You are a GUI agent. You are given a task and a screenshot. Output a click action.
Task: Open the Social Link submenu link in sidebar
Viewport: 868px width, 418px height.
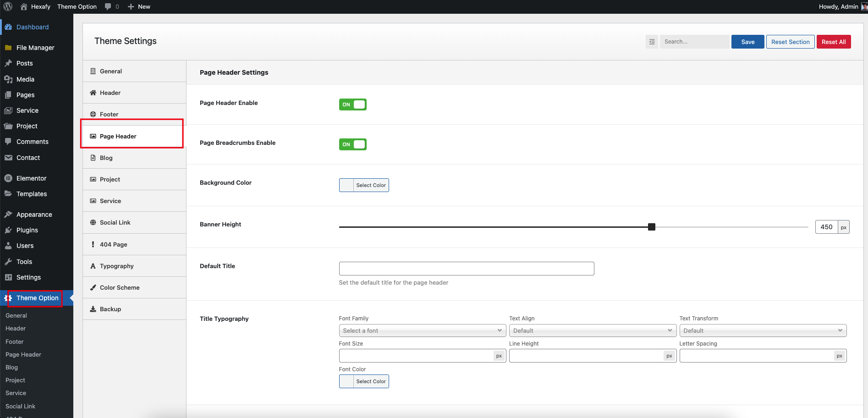click(x=20, y=406)
